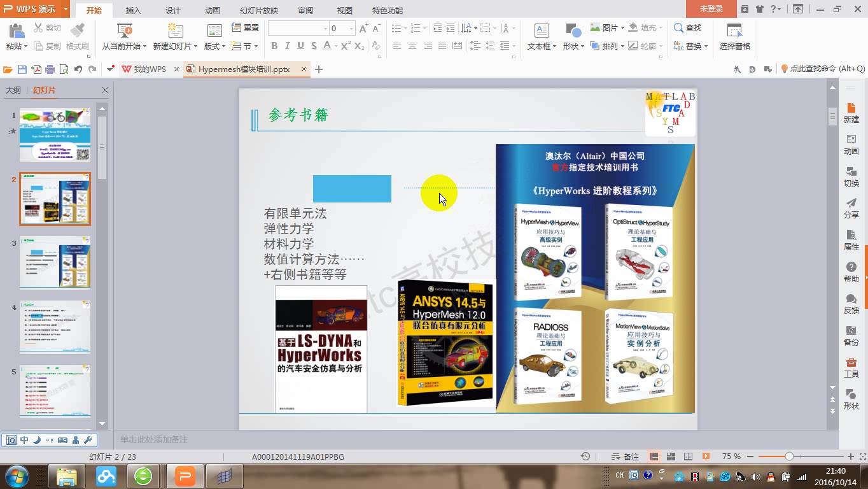Click the Format Painter (格式刷) brush icon

coord(77,30)
